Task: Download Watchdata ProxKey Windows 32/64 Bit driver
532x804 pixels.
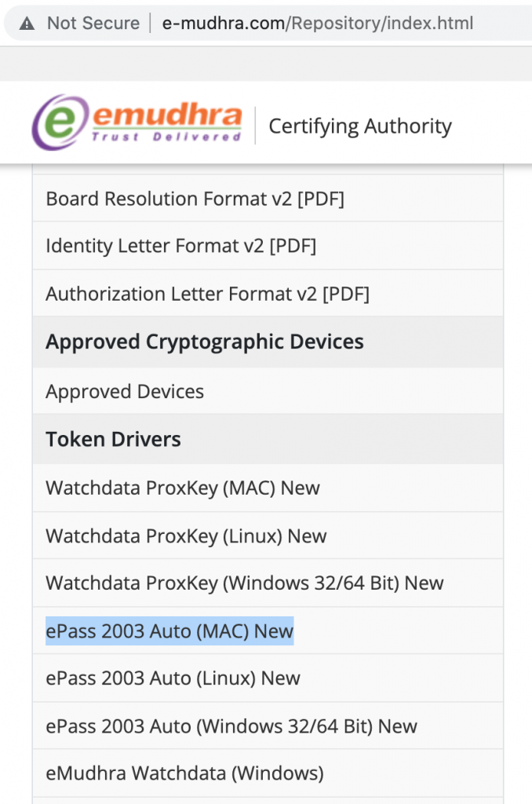Action: (x=245, y=583)
